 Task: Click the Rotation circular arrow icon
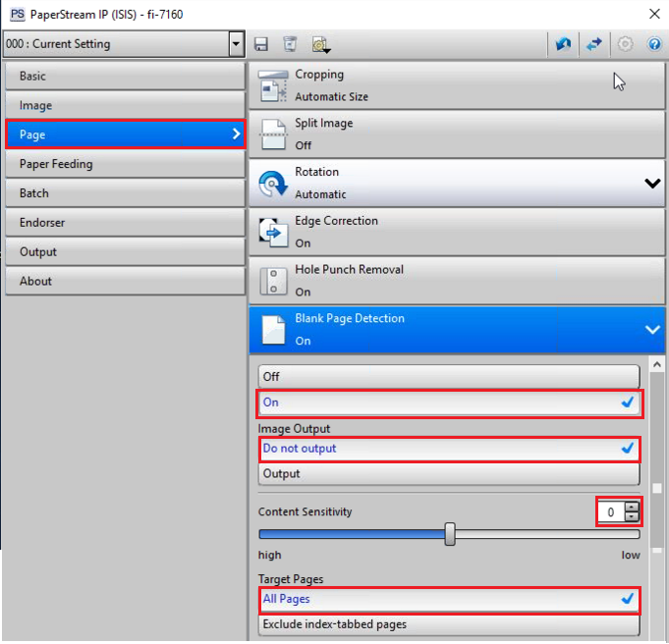point(273,184)
